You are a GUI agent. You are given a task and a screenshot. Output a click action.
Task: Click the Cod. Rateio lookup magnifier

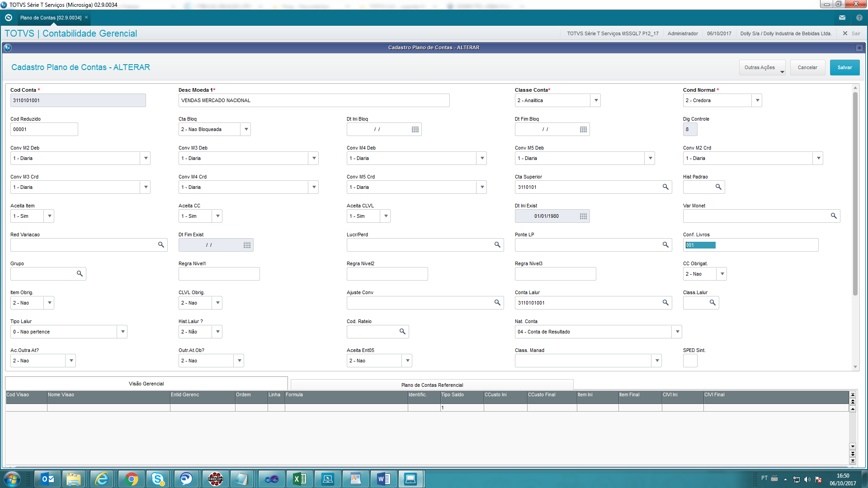(x=402, y=332)
